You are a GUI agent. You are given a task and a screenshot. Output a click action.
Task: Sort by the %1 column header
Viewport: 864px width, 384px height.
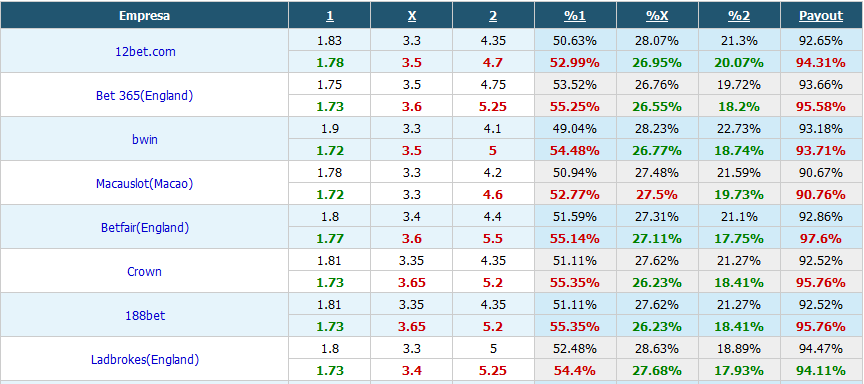[x=575, y=15]
